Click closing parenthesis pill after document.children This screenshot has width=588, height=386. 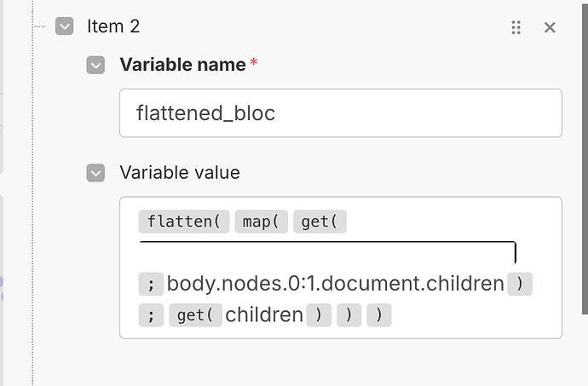pyautogui.click(x=520, y=284)
